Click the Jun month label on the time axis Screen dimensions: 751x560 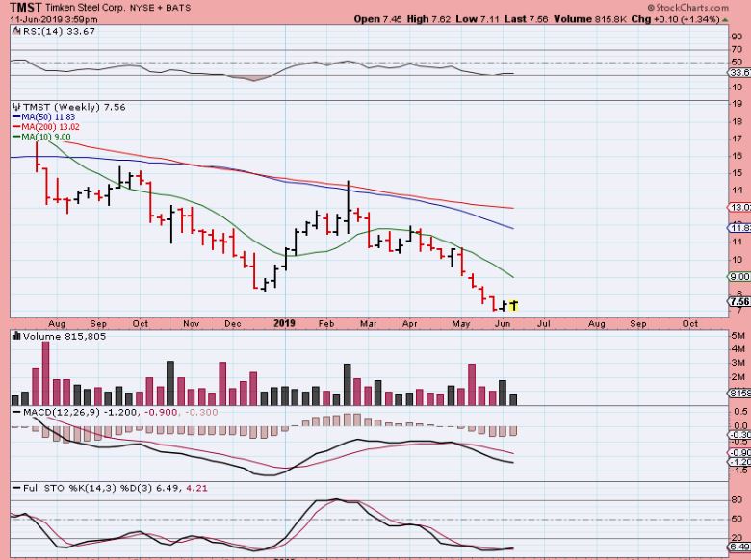pyautogui.click(x=503, y=324)
